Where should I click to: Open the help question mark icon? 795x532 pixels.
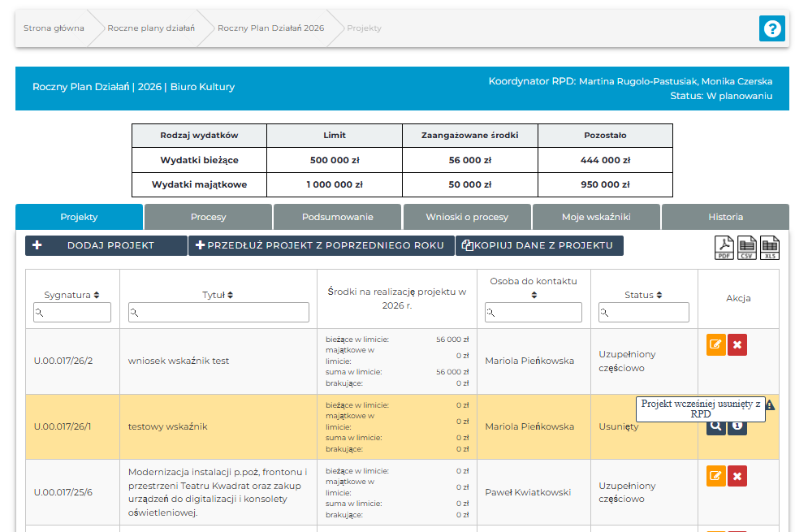771,28
